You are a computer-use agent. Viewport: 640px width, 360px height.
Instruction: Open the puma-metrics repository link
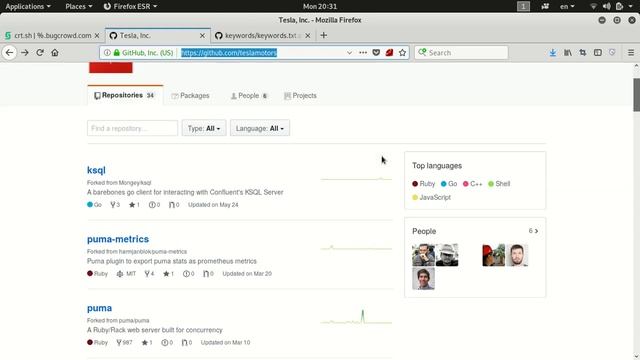(x=118, y=239)
